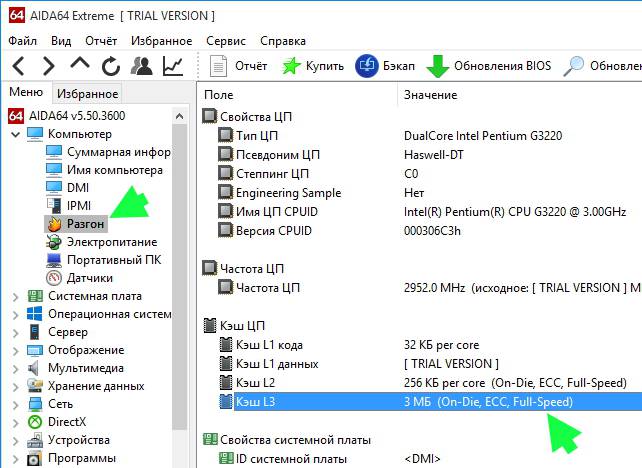Image resolution: width=642 pixels, height=468 pixels.
Task: Switch to the Меню tab
Action: (26, 92)
